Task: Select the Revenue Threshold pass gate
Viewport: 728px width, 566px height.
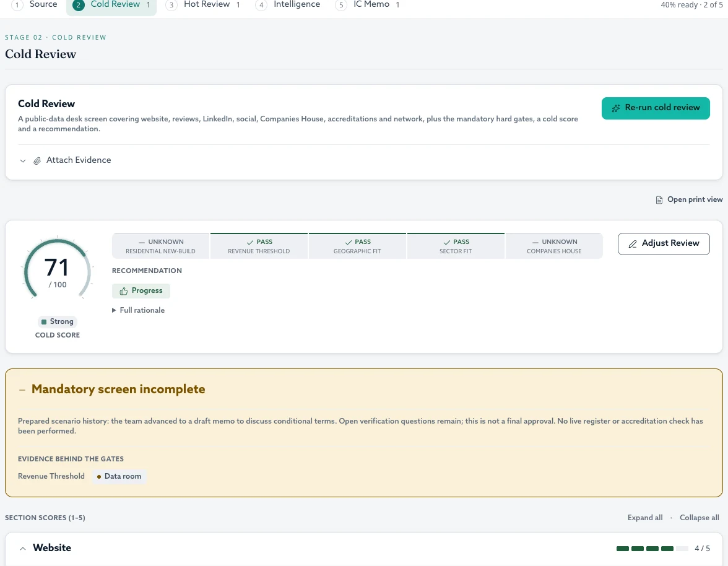Action: pyautogui.click(x=259, y=246)
